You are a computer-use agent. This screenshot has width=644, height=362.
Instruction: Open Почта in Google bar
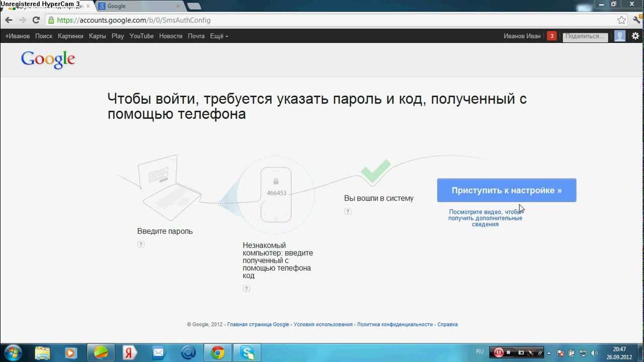[196, 36]
